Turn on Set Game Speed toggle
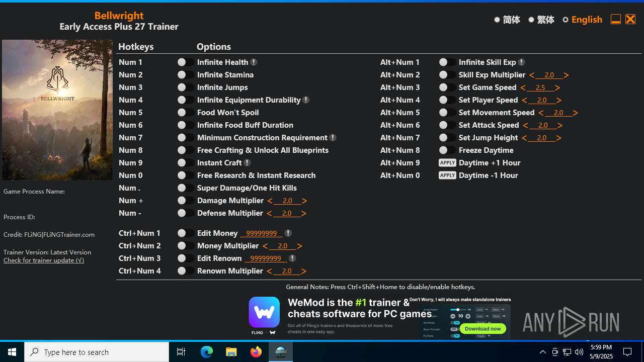This screenshot has width=644, height=362. 447,87
